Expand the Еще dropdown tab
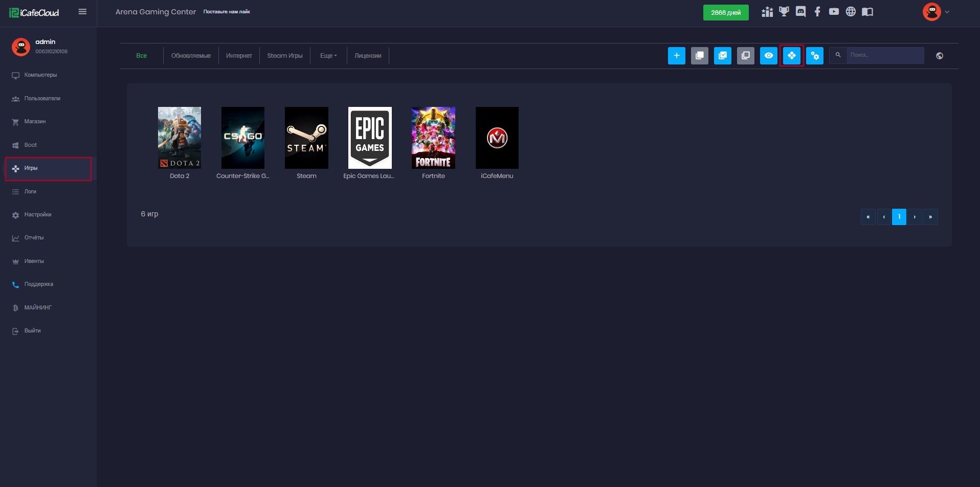The image size is (980, 487). tap(328, 56)
